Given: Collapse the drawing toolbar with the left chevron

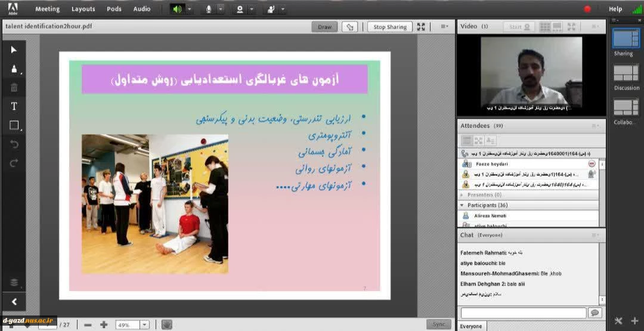Looking at the screenshot, I should tap(14, 302).
